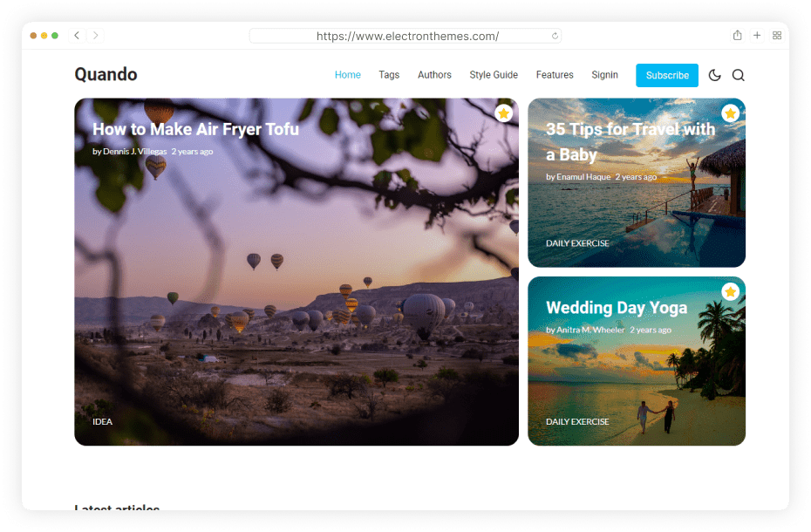The image size is (811, 532).
Task: Open the Features page
Action: 555,76
